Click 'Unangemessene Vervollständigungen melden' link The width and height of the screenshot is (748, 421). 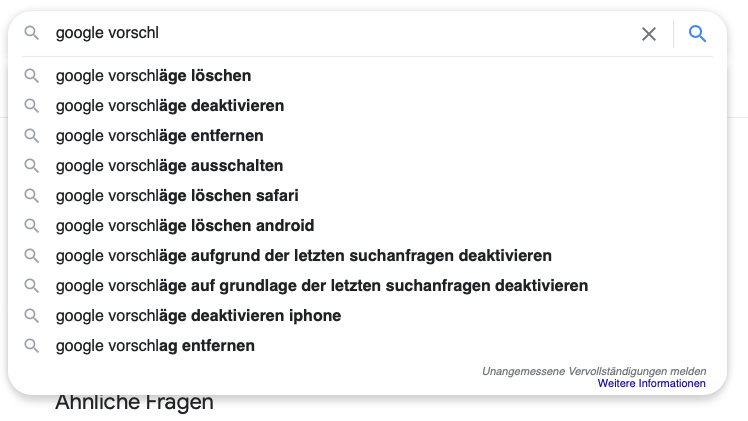click(594, 371)
